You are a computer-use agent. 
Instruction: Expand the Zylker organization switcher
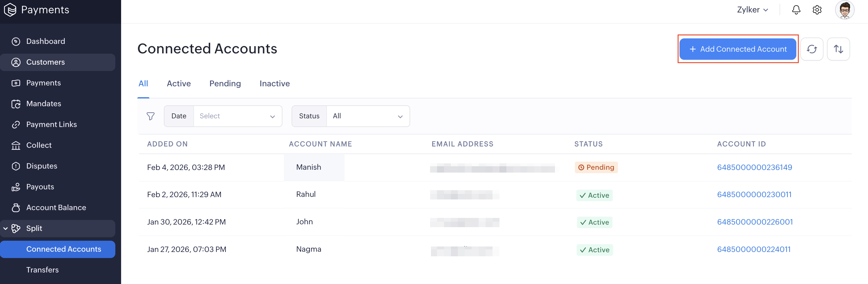pyautogui.click(x=752, y=10)
